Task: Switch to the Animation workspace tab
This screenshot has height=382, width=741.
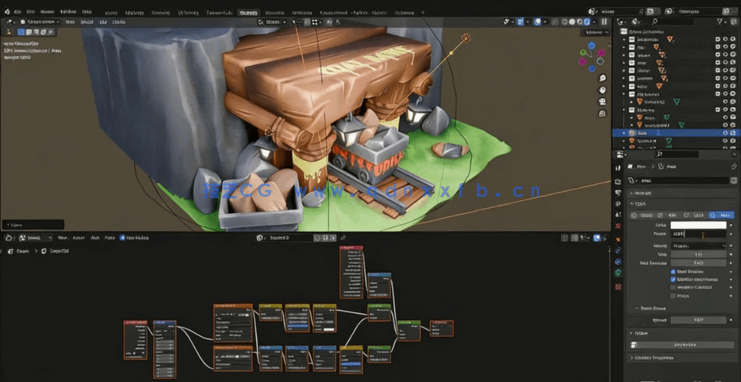Action: (274, 13)
